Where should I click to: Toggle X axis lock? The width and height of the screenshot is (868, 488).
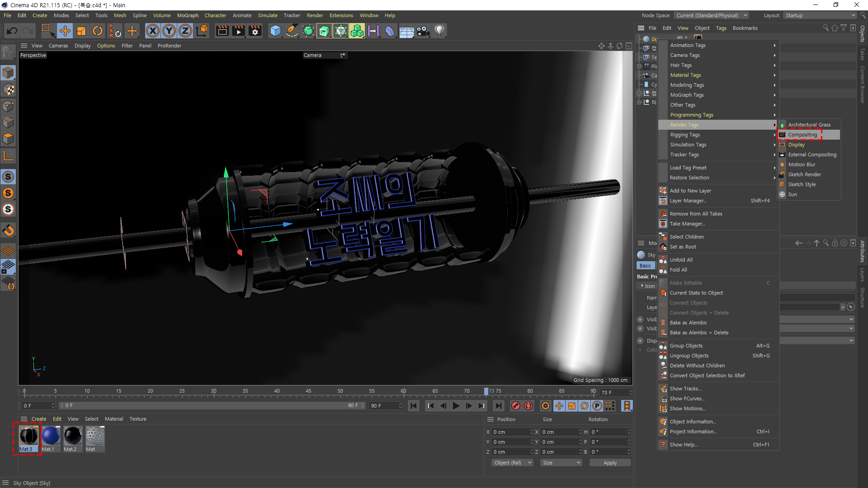(x=153, y=31)
